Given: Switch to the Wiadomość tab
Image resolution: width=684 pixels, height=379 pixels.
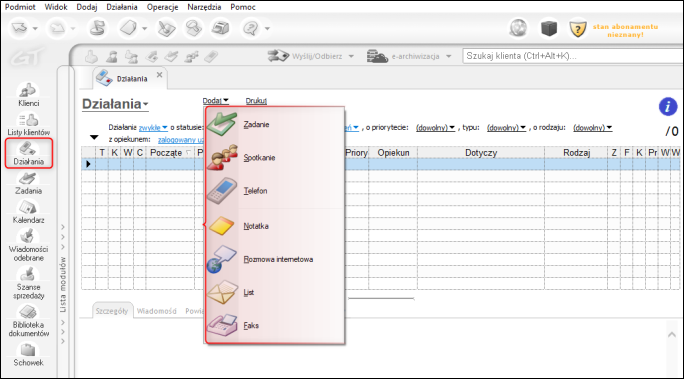Looking at the screenshot, I should [157, 311].
